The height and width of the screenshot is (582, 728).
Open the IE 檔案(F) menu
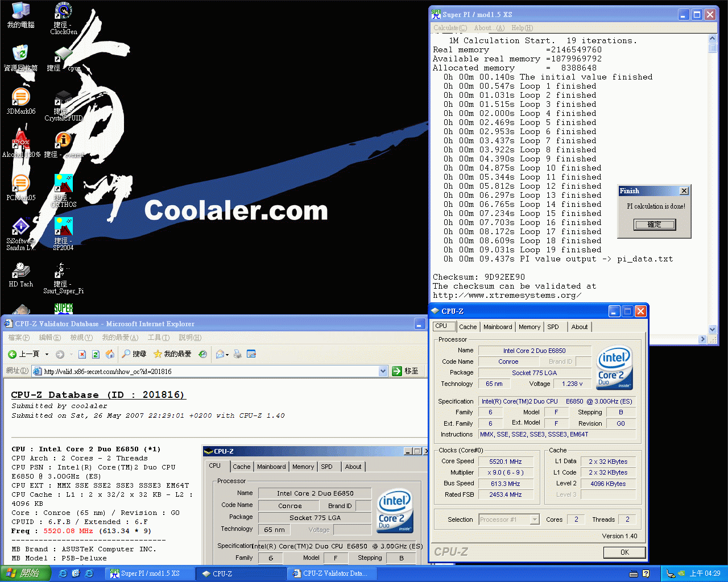point(19,338)
